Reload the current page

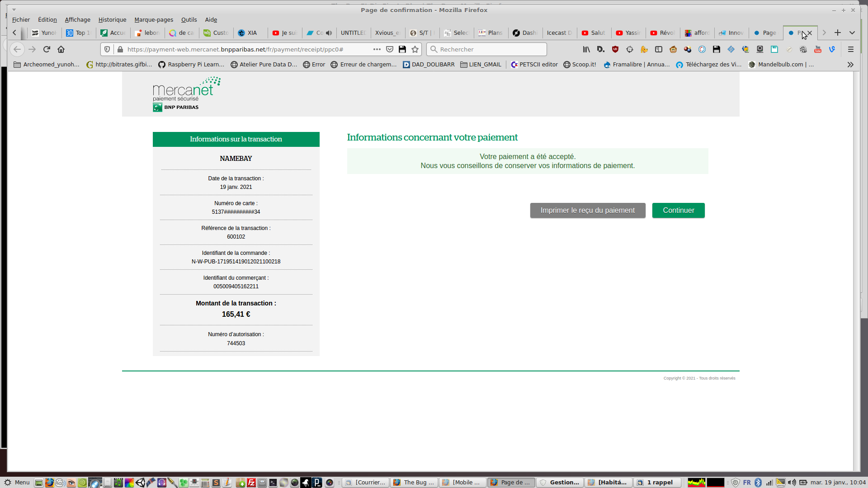(x=47, y=49)
